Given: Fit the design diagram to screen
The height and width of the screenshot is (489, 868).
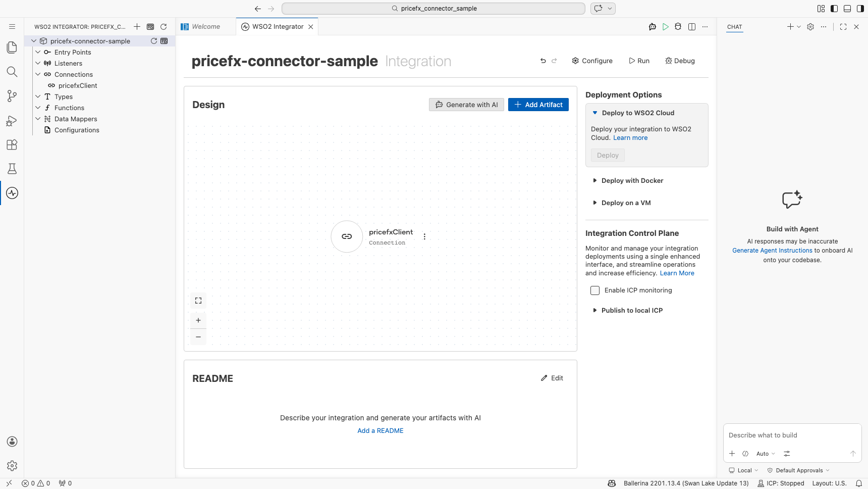Looking at the screenshot, I should (x=198, y=301).
